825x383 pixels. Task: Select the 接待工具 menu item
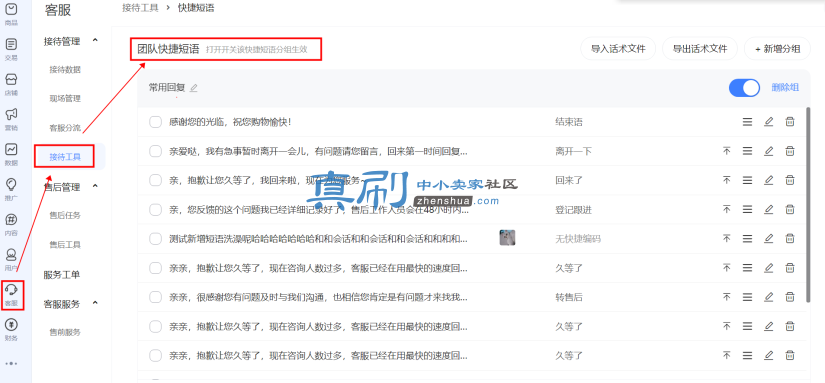click(x=65, y=157)
